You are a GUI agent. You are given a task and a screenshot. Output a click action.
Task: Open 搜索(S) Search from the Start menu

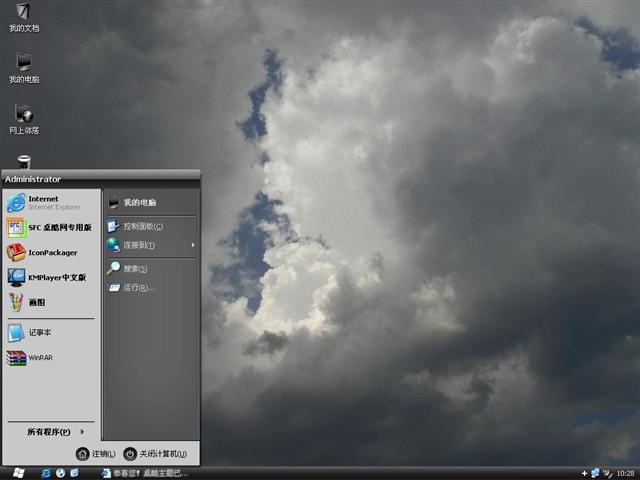point(151,269)
